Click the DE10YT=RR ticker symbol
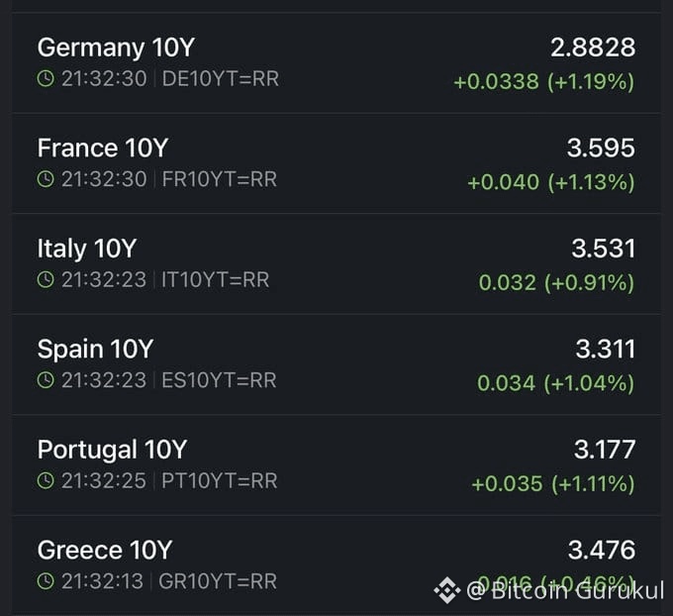The width and height of the screenshot is (673, 616). click(x=220, y=79)
